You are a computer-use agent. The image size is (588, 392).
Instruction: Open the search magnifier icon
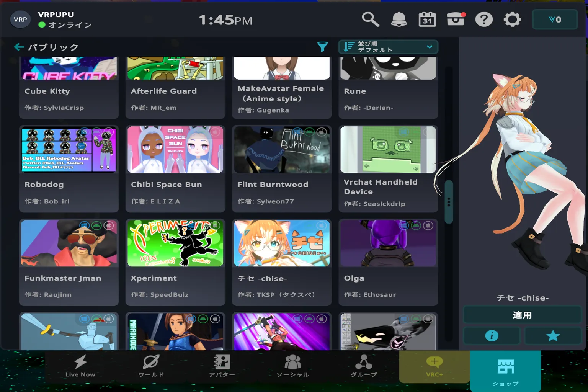(x=370, y=19)
